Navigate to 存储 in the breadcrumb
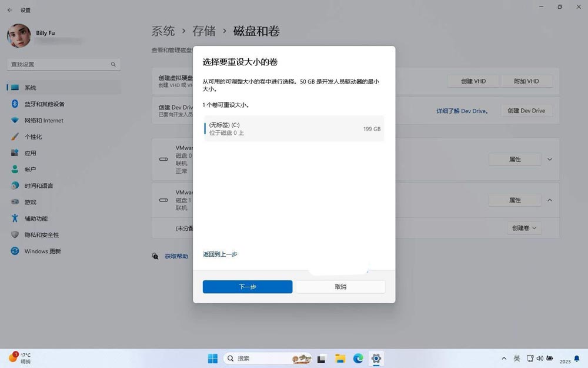Screen dimensions: 588x368 [x=205, y=31]
